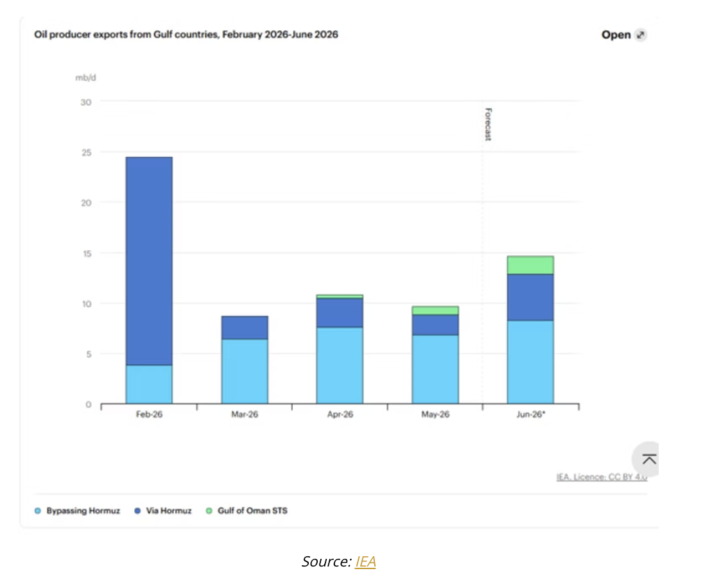The image size is (728, 580).
Task: Follow the IEA Licence CC BY 4.0 link
Action: (x=602, y=477)
